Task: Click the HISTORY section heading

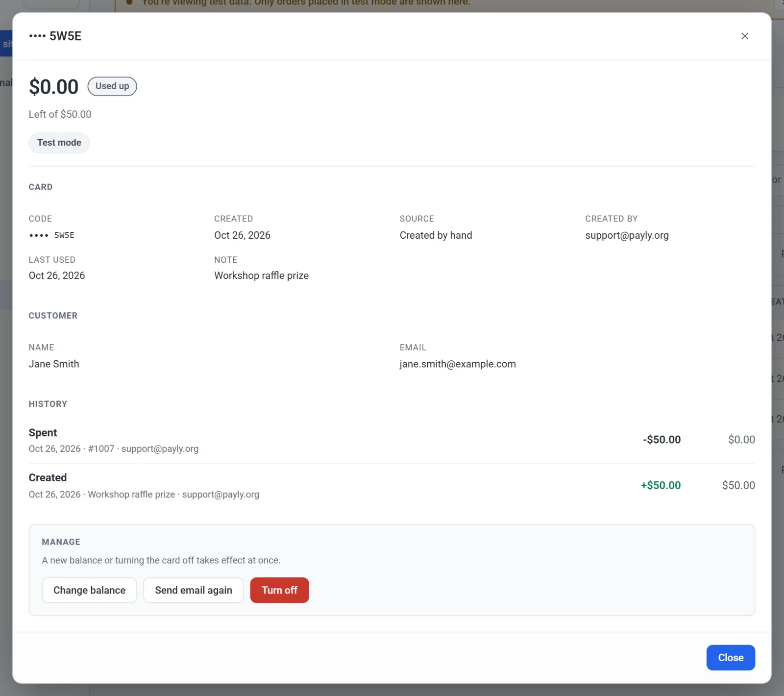Action: click(x=48, y=404)
